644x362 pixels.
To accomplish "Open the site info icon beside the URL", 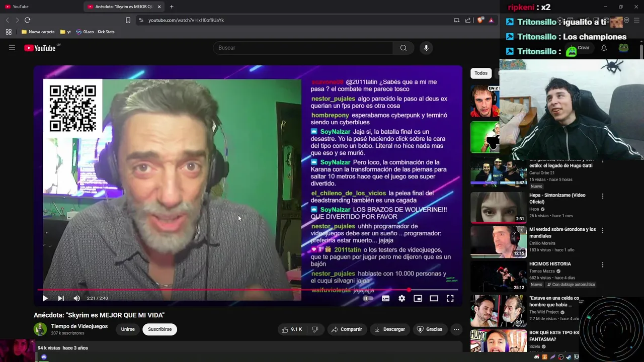I will click(x=141, y=20).
